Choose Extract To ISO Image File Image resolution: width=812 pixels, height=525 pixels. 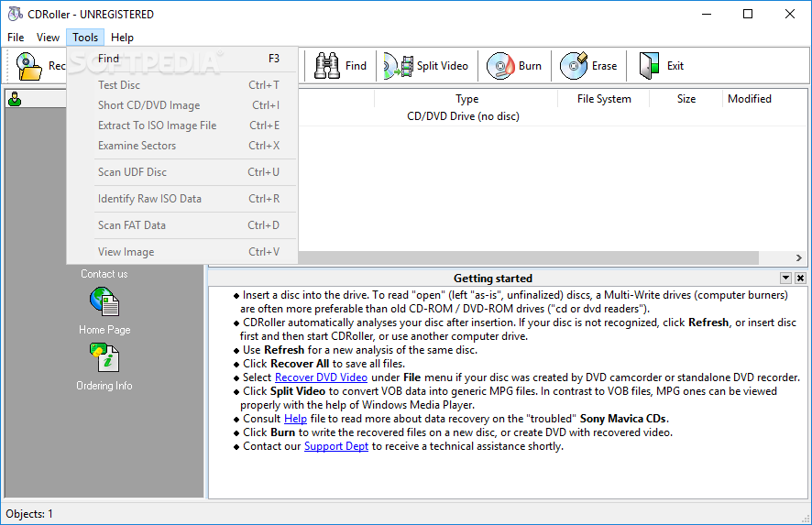click(x=182, y=126)
